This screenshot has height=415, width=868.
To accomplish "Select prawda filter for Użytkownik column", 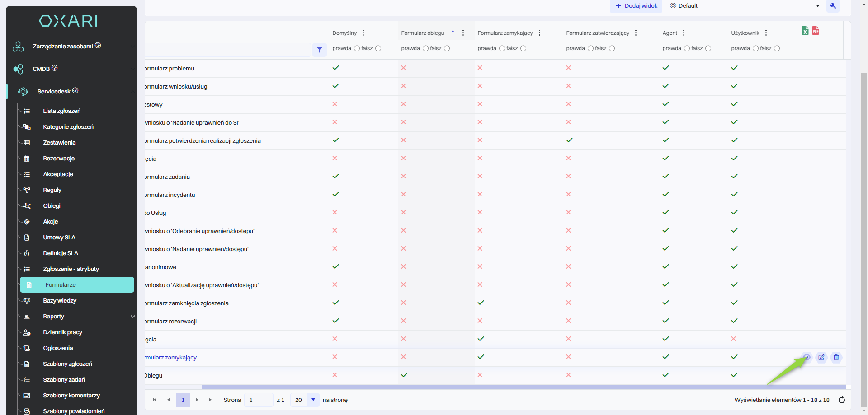I will point(755,48).
